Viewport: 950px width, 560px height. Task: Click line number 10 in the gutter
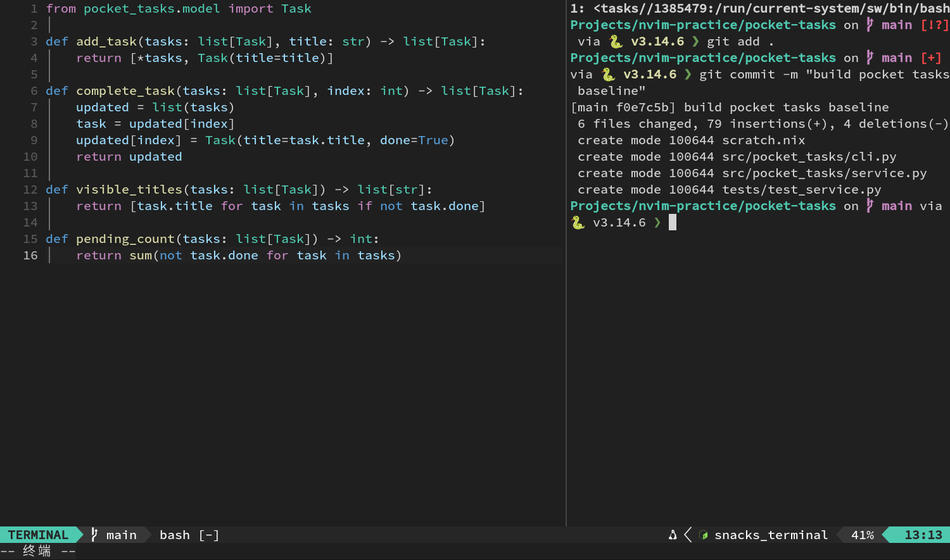coord(30,157)
